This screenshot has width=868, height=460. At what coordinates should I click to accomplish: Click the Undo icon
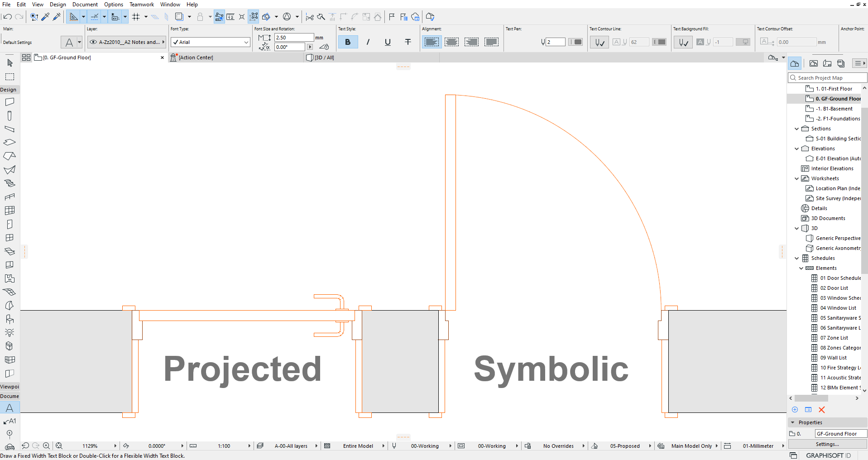7,17
